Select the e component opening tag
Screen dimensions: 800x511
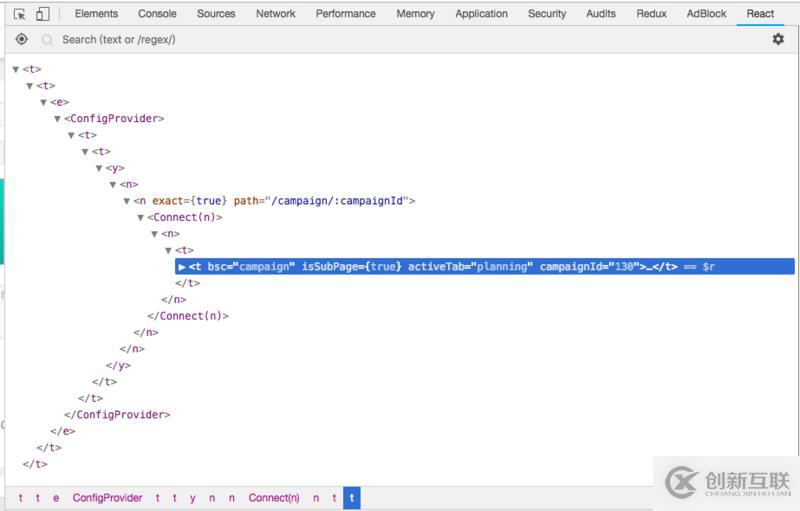click(x=60, y=102)
